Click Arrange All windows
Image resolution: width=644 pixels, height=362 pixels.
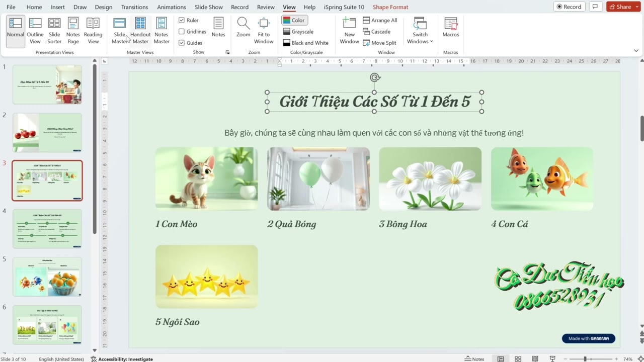coord(380,20)
